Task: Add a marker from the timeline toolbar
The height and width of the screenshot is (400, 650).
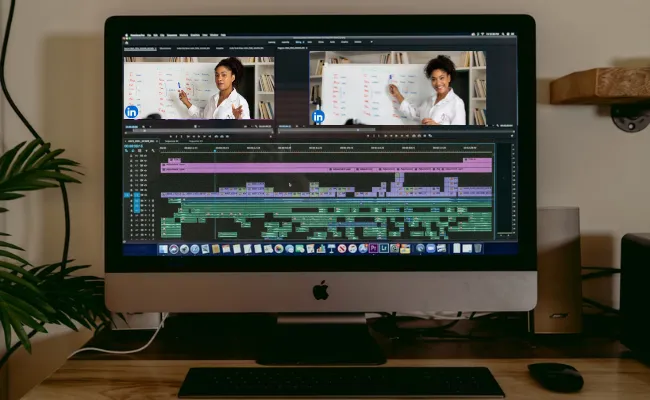Action: tap(146, 150)
